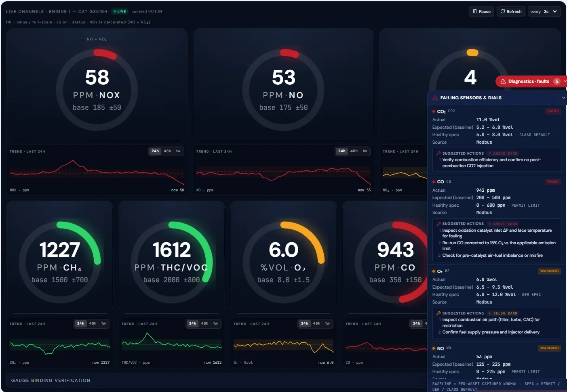Click the orange status dot beside O2 sensor
The image size is (567, 392).
pyautogui.click(x=434, y=271)
